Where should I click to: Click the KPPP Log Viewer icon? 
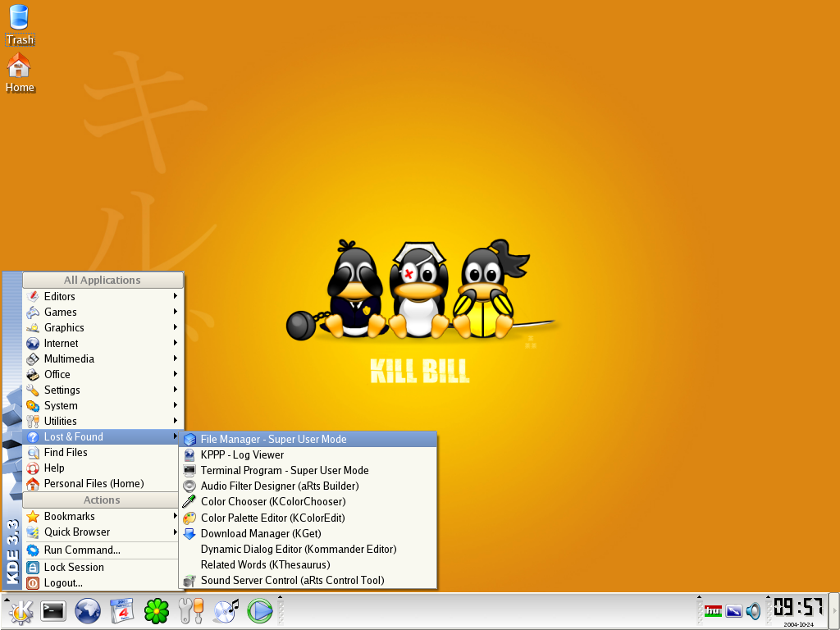[x=189, y=454]
